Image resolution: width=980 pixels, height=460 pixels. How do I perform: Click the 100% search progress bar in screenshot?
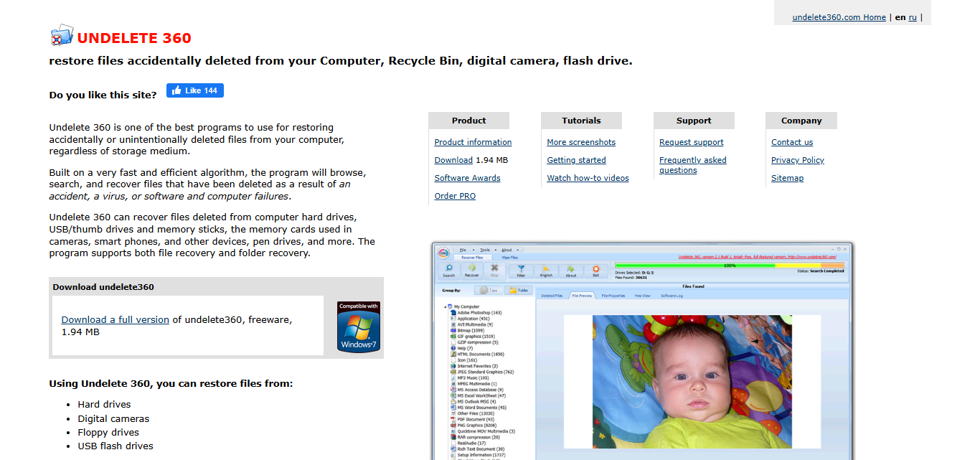click(730, 266)
